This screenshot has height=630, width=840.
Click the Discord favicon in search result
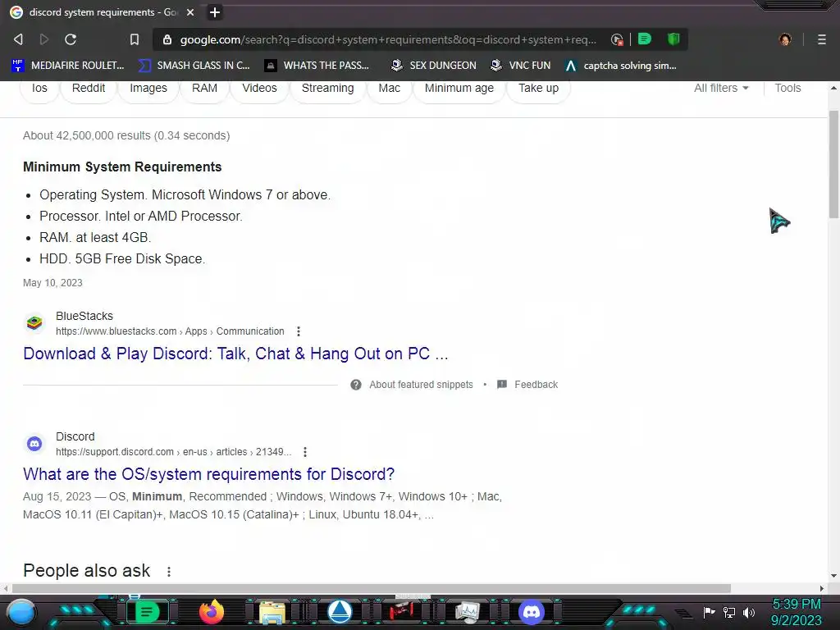[x=34, y=444]
